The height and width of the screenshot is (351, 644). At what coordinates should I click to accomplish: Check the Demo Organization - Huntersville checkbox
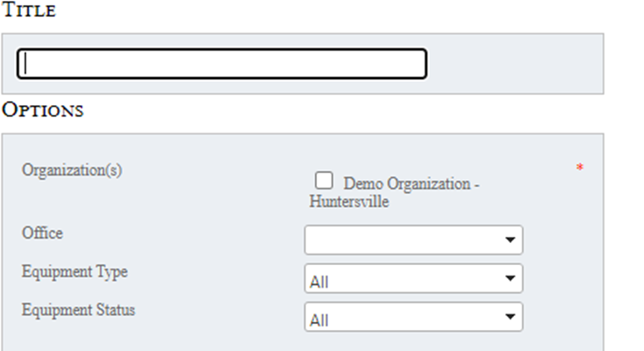[325, 181]
